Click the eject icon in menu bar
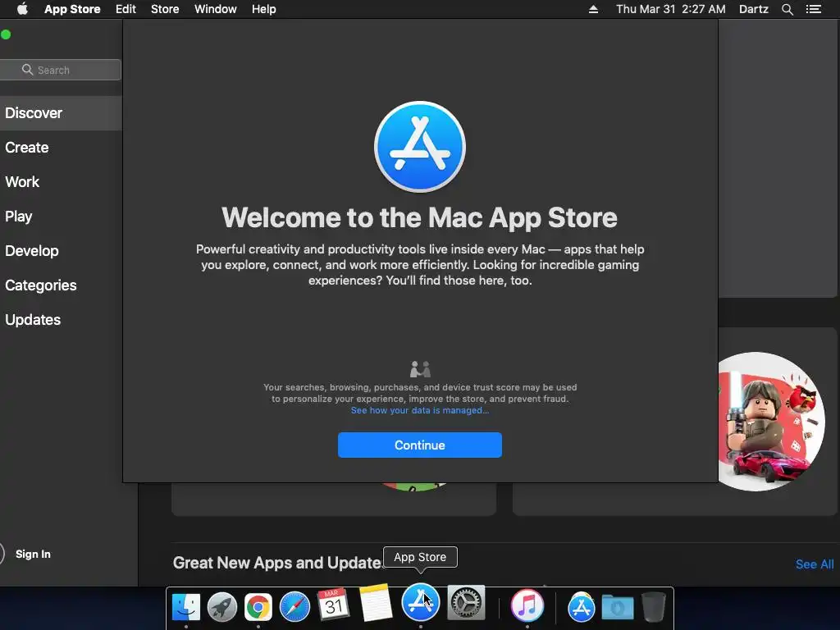This screenshot has width=840, height=630. point(594,9)
